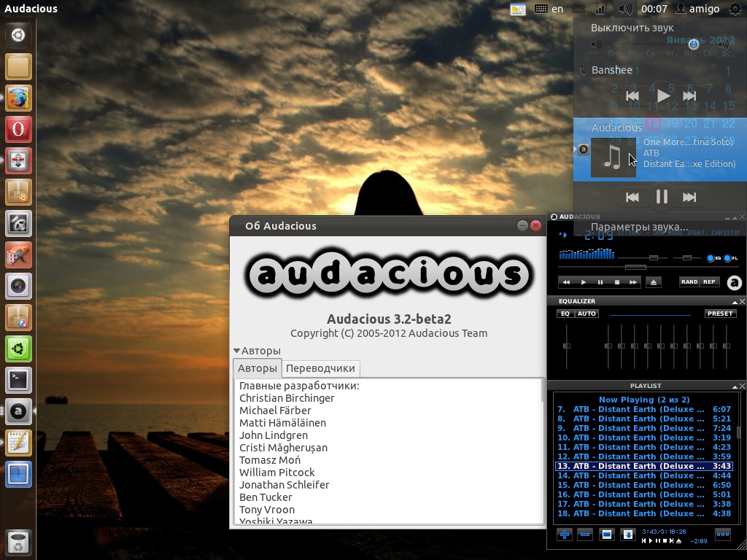
Task: Click mini stop button in playlist footer
Action: (x=665, y=541)
